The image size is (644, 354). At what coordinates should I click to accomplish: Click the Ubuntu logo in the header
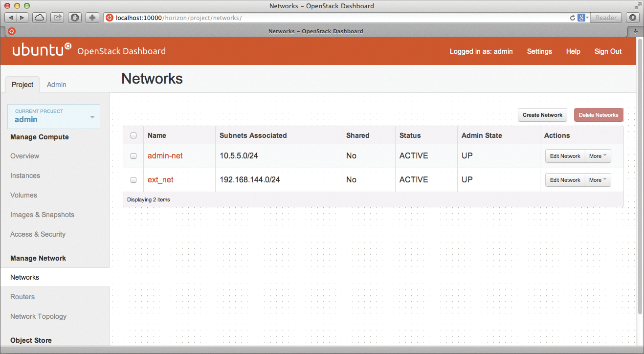[x=42, y=50]
